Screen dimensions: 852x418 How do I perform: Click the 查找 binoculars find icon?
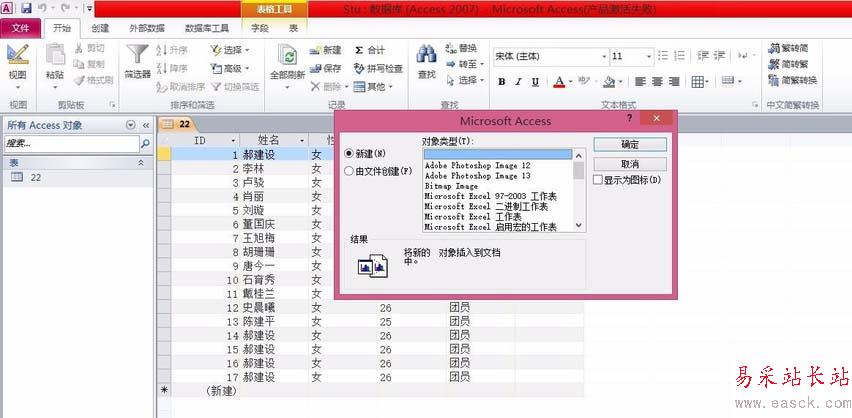[x=427, y=54]
